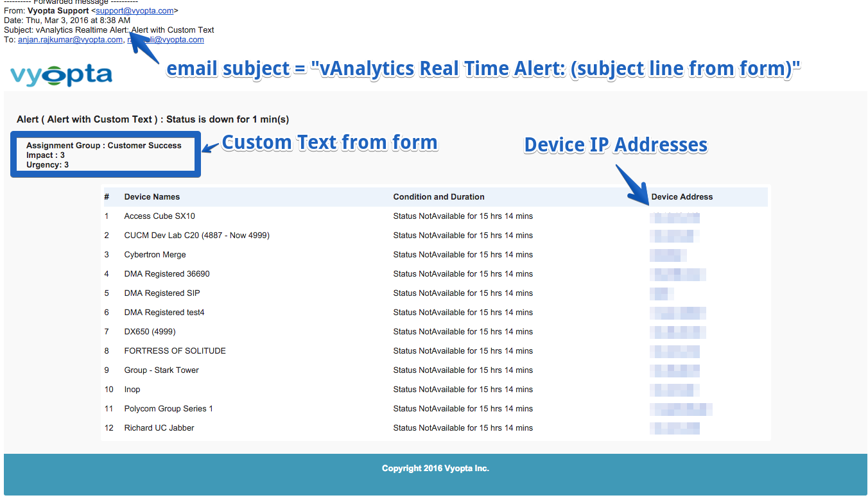Click the Device Names column header
The width and height of the screenshot is (868, 500).
click(x=152, y=197)
